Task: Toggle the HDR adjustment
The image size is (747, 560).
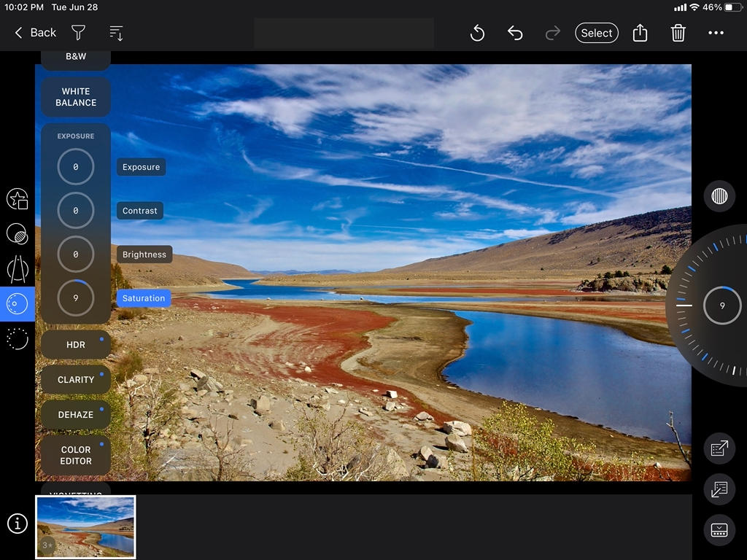Action: click(x=75, y=343)
